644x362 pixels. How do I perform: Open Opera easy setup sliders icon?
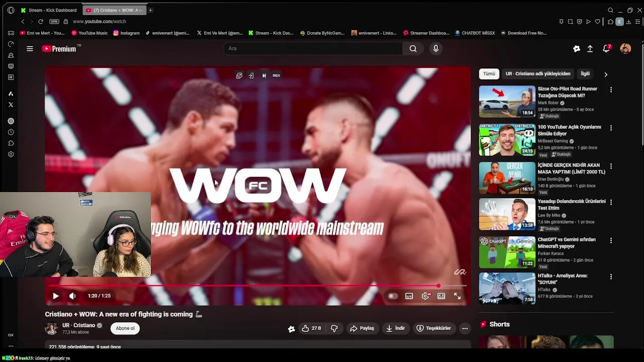[638, 22]
